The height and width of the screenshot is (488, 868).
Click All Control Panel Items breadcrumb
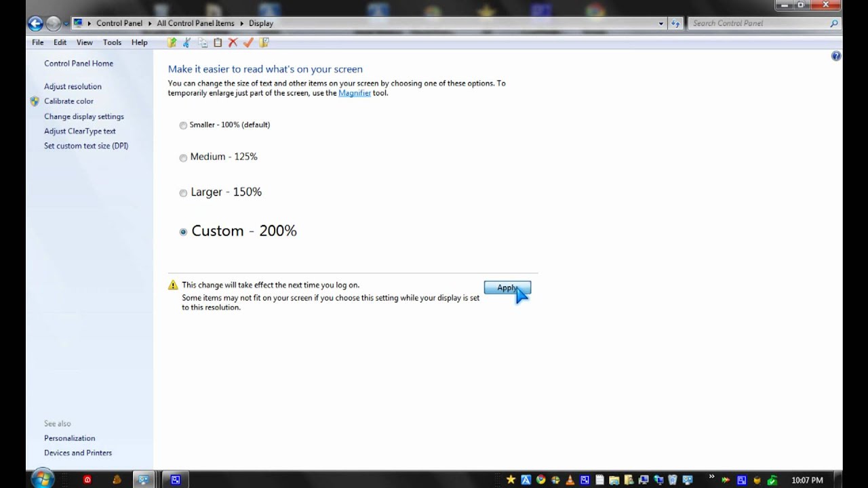(195, 23)
